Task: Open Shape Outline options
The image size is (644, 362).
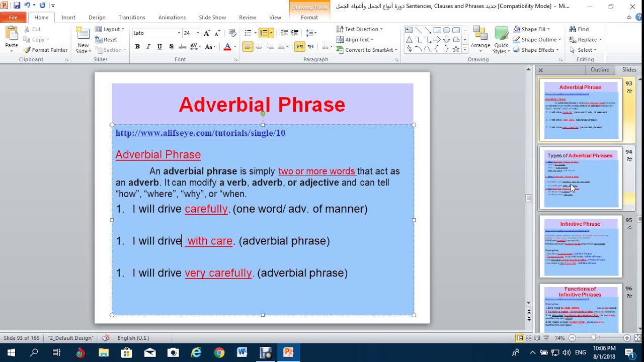Action: (x=537, y=40)
